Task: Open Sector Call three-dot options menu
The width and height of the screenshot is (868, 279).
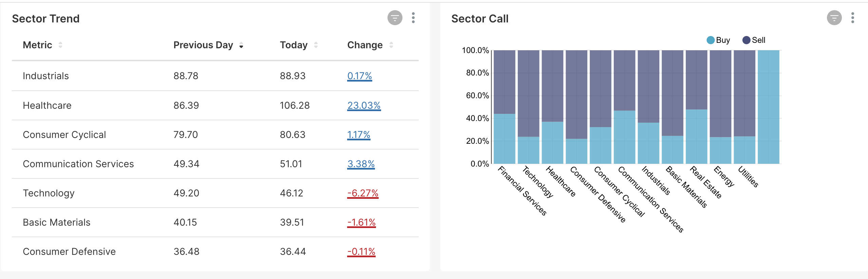Action: [853, 18]
